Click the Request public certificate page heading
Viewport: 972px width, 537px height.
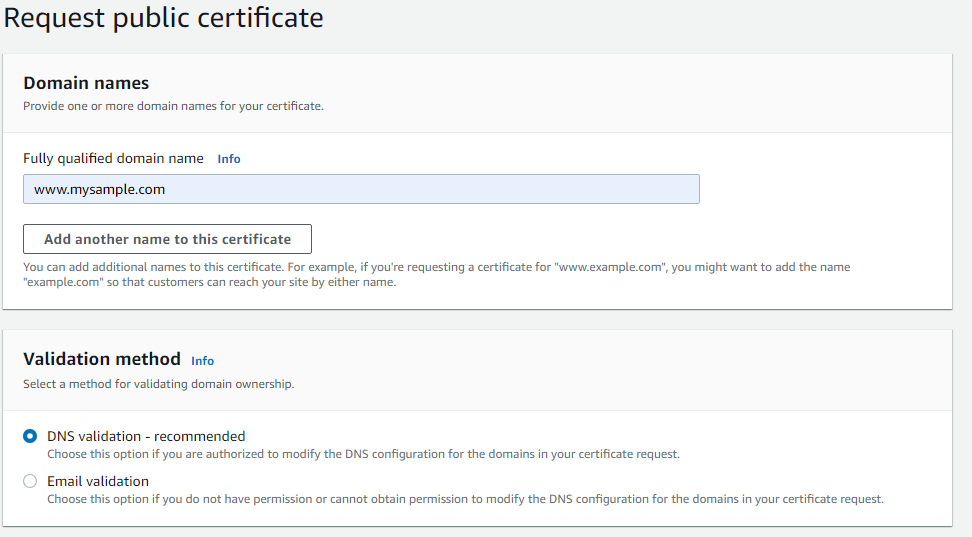(x=163, y=18)
